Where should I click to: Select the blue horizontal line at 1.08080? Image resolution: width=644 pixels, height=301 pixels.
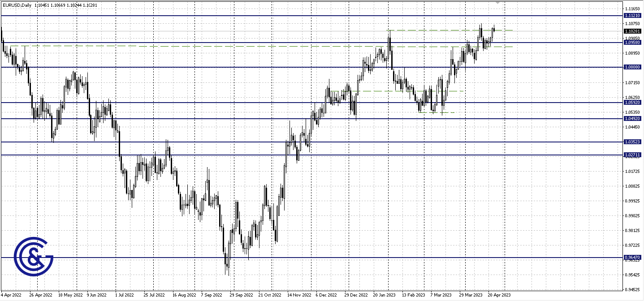pos(269,67)
